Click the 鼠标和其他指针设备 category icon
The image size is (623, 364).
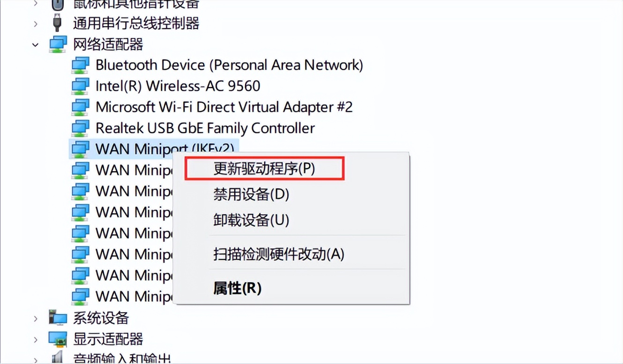[57, 4]
